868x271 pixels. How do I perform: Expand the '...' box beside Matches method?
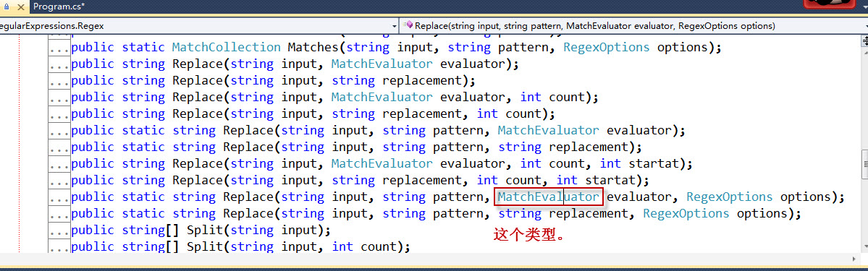59,48
